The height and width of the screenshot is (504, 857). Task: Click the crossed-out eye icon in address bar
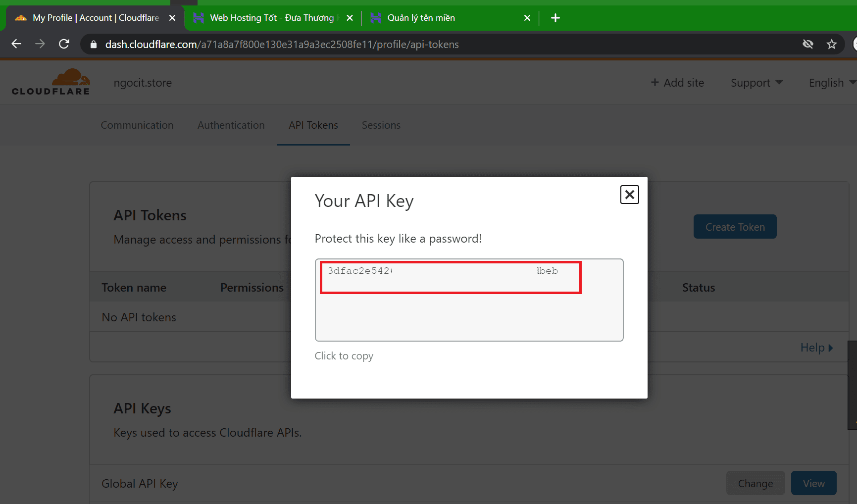tap(807, 44)
